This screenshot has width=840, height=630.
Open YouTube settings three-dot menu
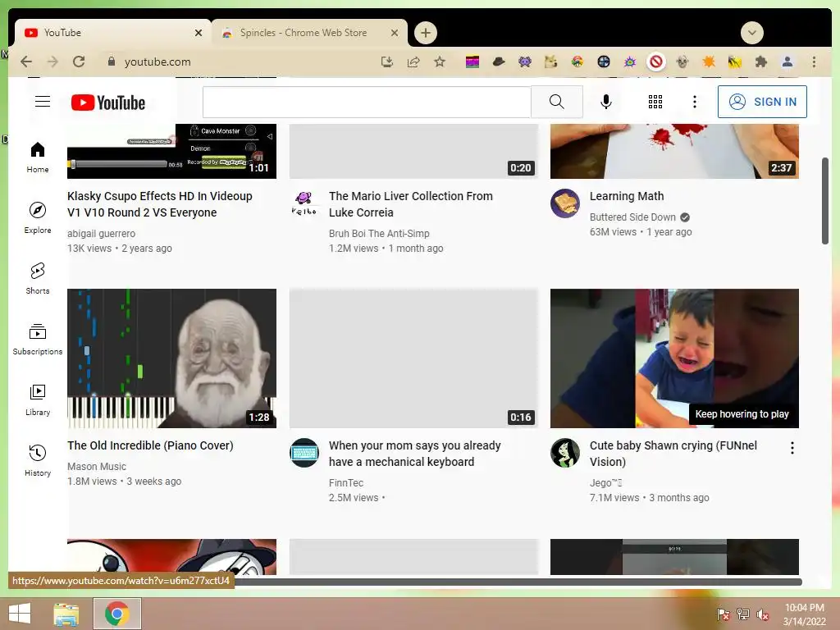tap(695, 102)
